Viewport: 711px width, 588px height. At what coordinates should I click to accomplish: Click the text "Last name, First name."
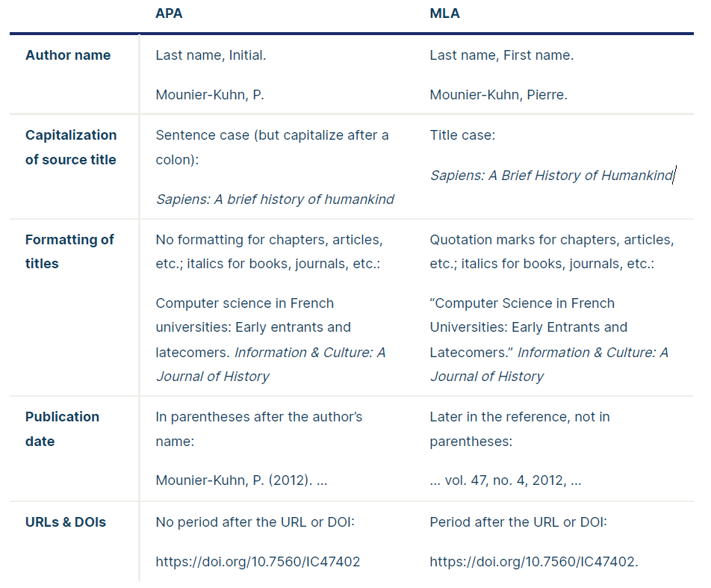tap(501, 55)
